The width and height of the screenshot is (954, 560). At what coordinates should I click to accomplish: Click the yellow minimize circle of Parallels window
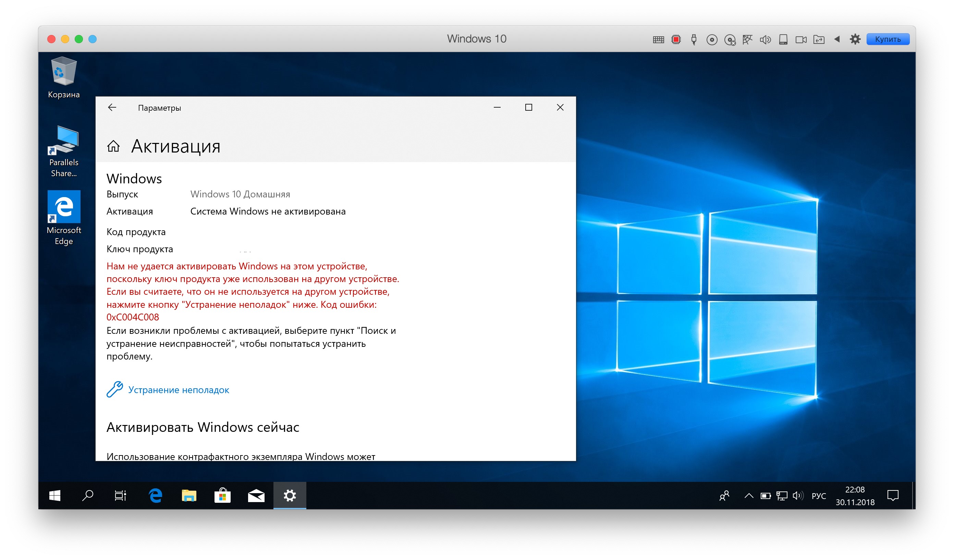click(65, 39)
